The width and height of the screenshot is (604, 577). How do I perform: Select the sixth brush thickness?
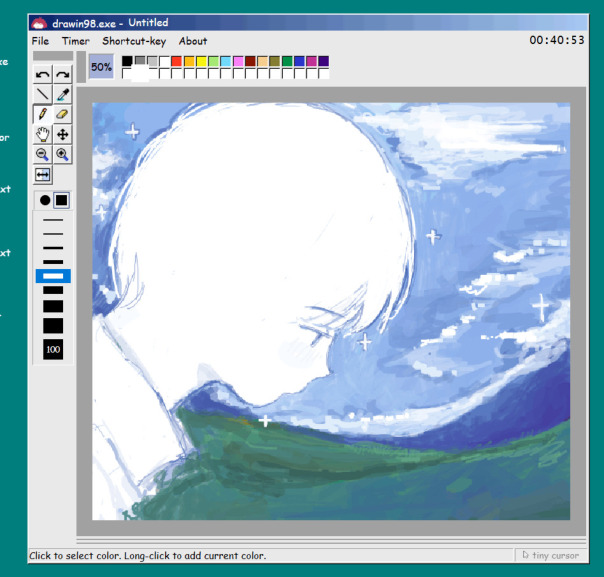pyautogui.click(x=53, y=290)
